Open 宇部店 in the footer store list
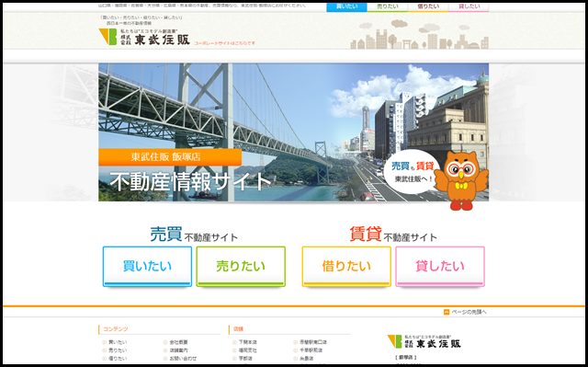Viewport: 588px width, 367px height. pos(245,359)
